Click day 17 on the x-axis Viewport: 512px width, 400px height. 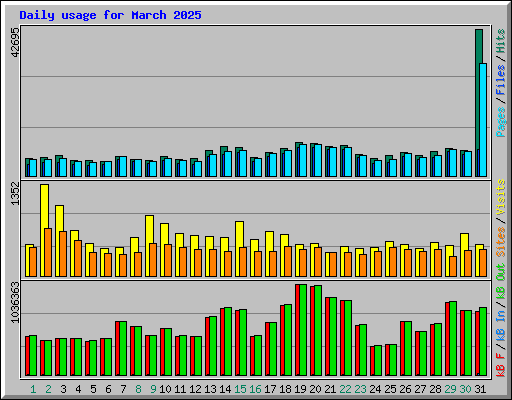pyautogui.click(x=270, y=389)
